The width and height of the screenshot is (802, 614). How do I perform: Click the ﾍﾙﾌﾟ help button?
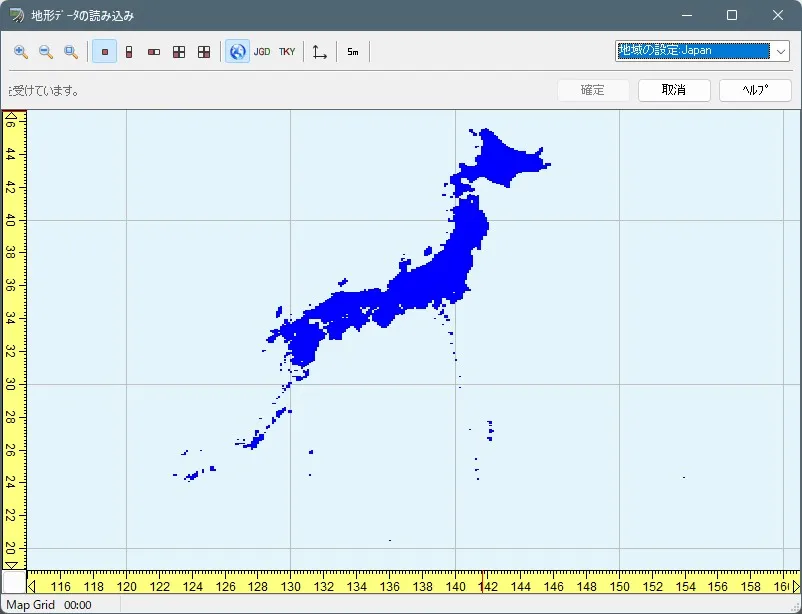755,90
